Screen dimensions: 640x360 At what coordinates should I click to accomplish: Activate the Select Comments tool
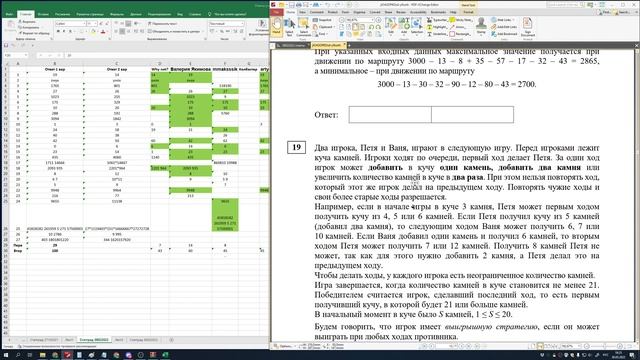tap(303, 27)
